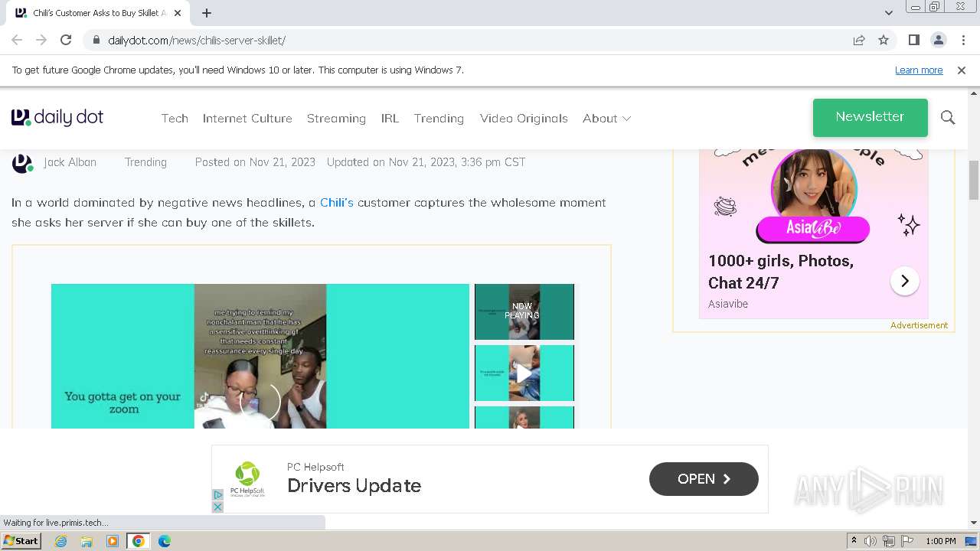Click the page vertical scrollbar thumb
Viewport: 980px width, 551px height.
point(974,180)
